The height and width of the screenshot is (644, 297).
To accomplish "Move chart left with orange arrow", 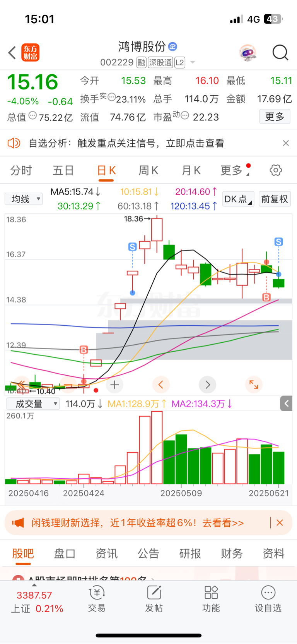I will (x=161, y=385).
